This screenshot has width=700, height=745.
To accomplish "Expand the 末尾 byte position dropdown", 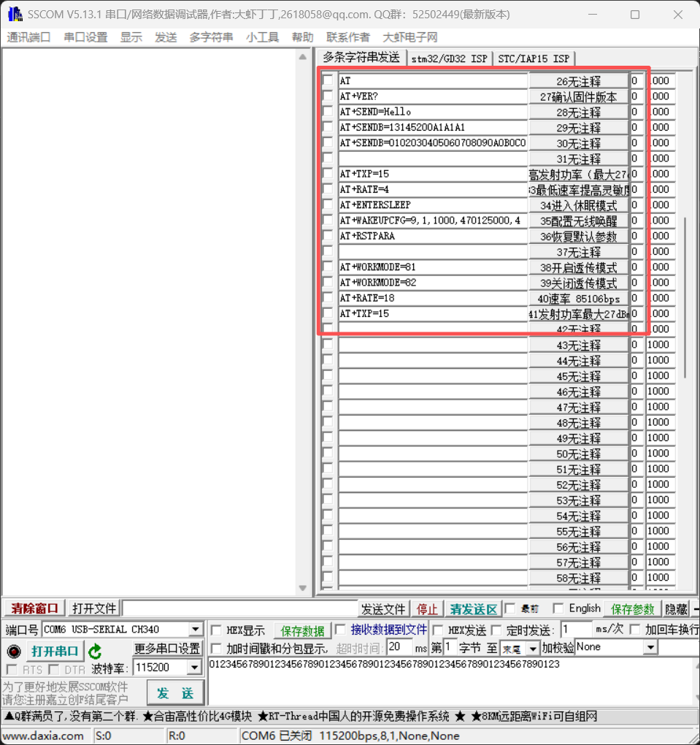I will point(533,648).
